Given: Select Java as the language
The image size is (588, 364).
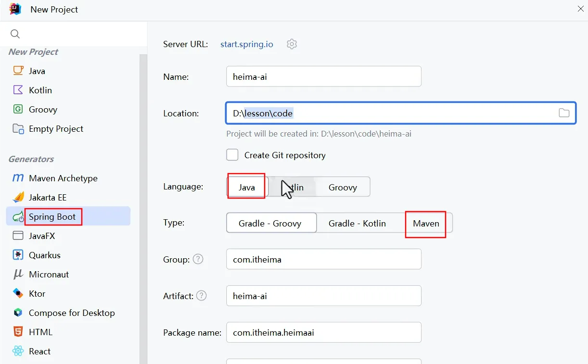Looking at the screenshot, I should (x=246, y=187).
